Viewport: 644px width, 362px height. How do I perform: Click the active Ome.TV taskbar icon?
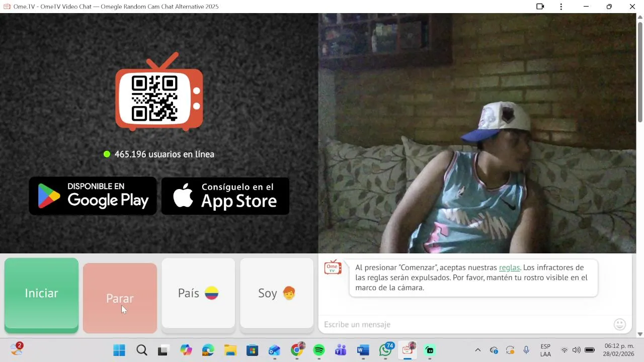pos(408,350)
